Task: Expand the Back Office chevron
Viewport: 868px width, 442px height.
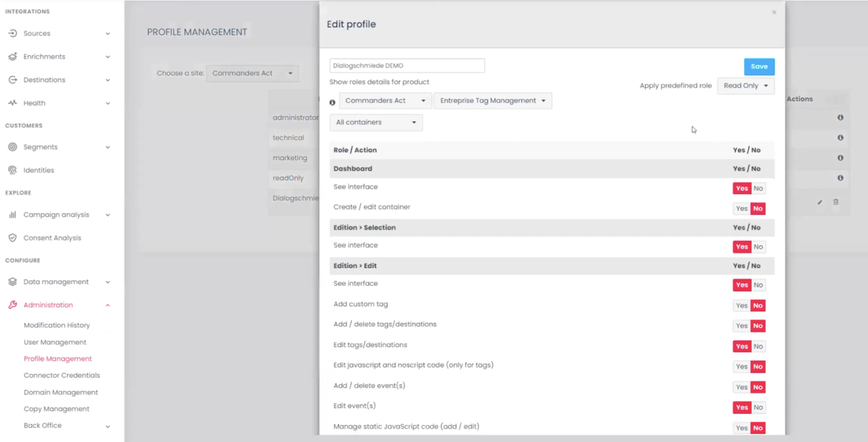Action: 108,426
